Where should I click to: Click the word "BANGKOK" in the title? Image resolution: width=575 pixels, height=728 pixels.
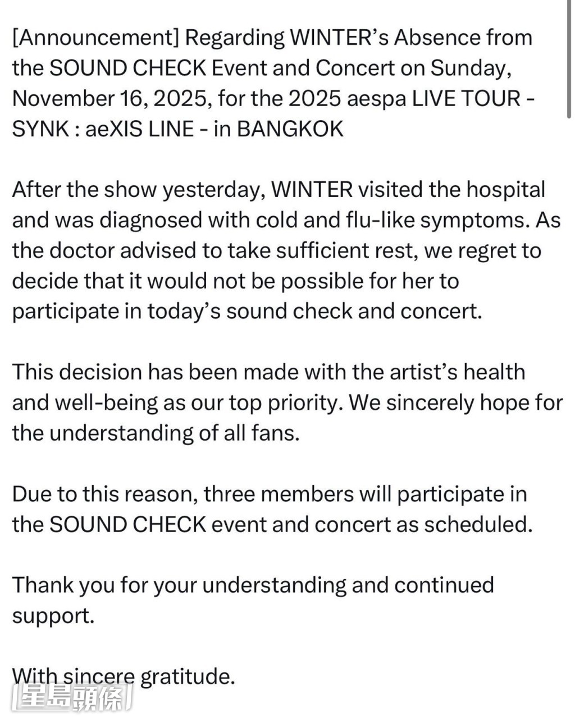pos(290,129)
